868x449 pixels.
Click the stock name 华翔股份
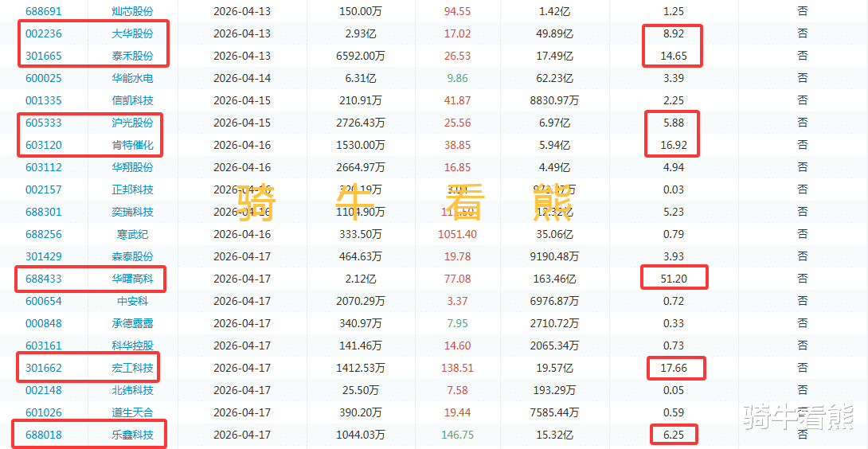click(132, 167)
